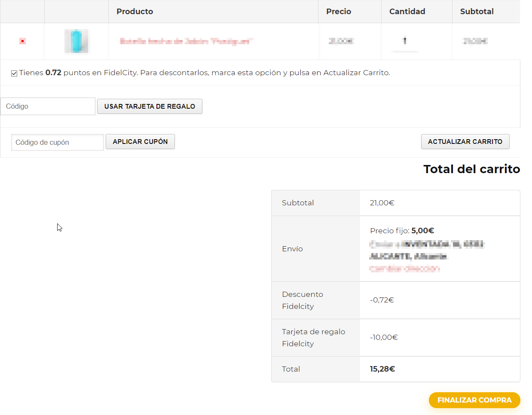Apply coupon with Aplicar Cupón button

pos(140,142)
